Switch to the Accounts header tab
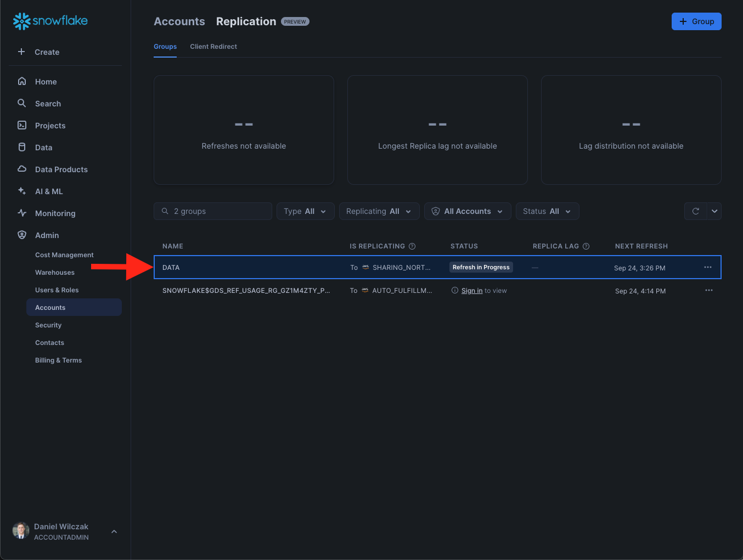The height and width of the screenshot is (560, 743). [x=179, y=21]
